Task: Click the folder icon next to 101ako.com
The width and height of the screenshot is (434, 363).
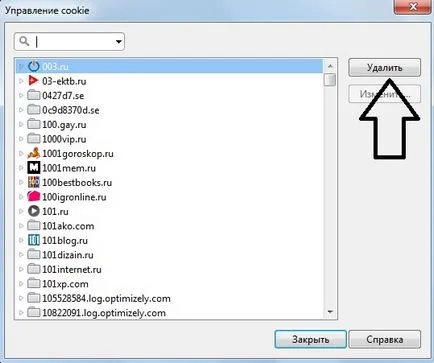Action: click(33, 225)
